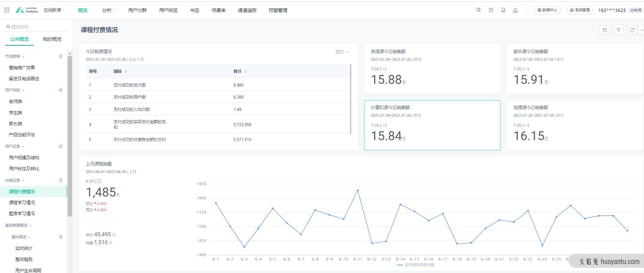Click account 183****3625
Screen dimensions: 644x273
tap(612, 10)
